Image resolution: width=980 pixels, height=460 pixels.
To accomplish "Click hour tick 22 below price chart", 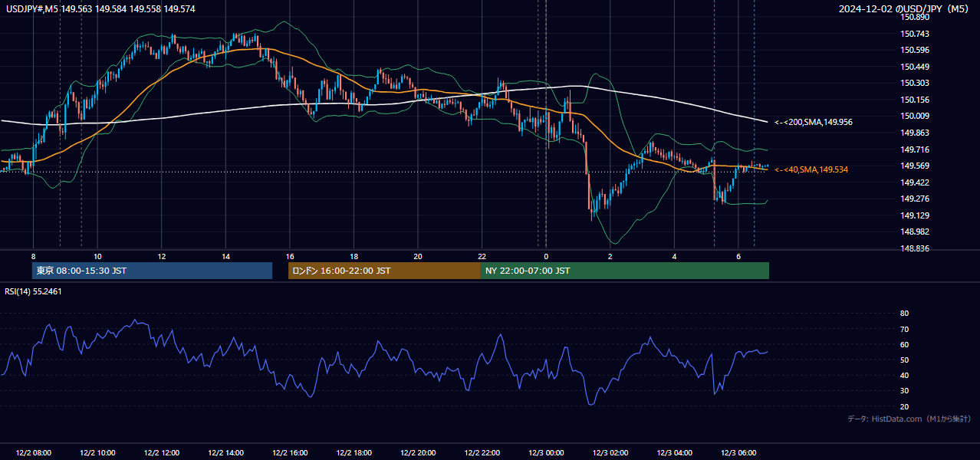I will pyautogui.click(x=482, y=256).
